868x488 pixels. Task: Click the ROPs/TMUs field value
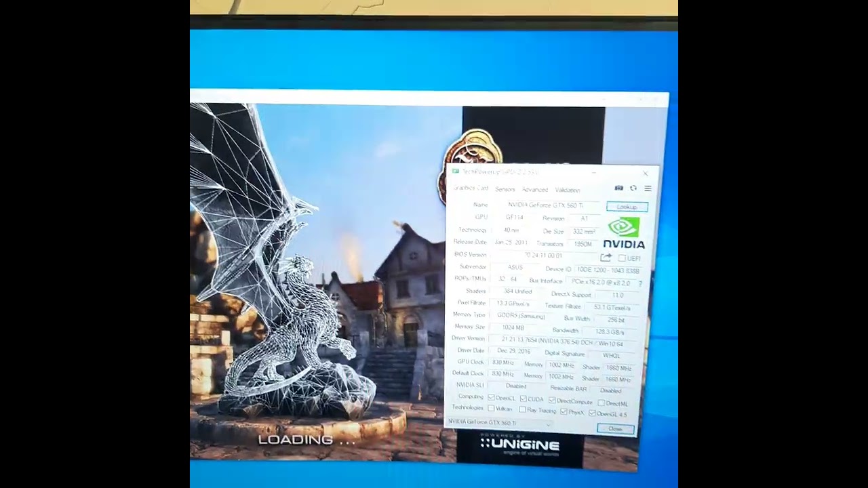[508, 279]
